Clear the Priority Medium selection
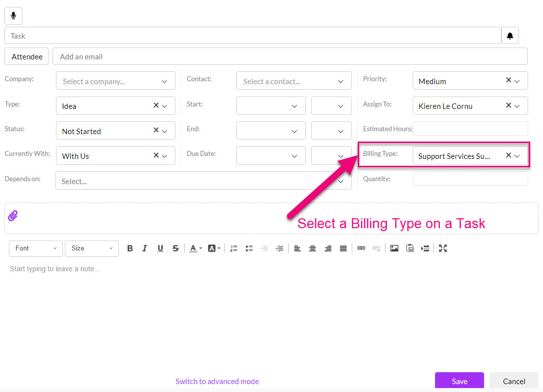 point(508,80)
